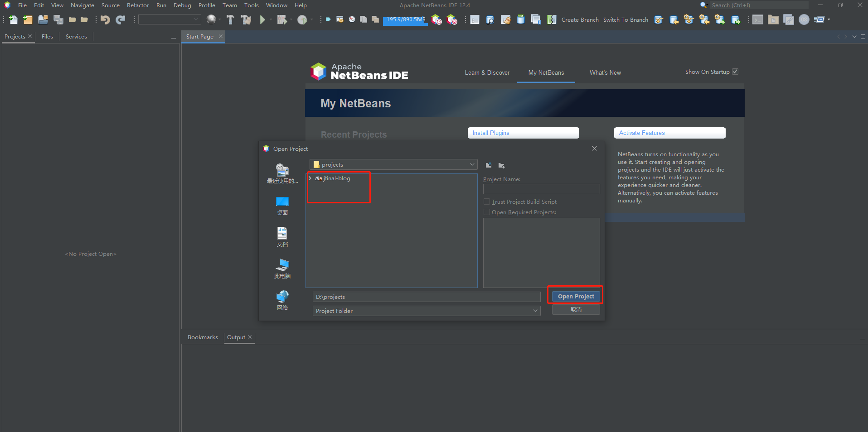
Task: Click the New File toolbar icon
Action: [13, 19]
